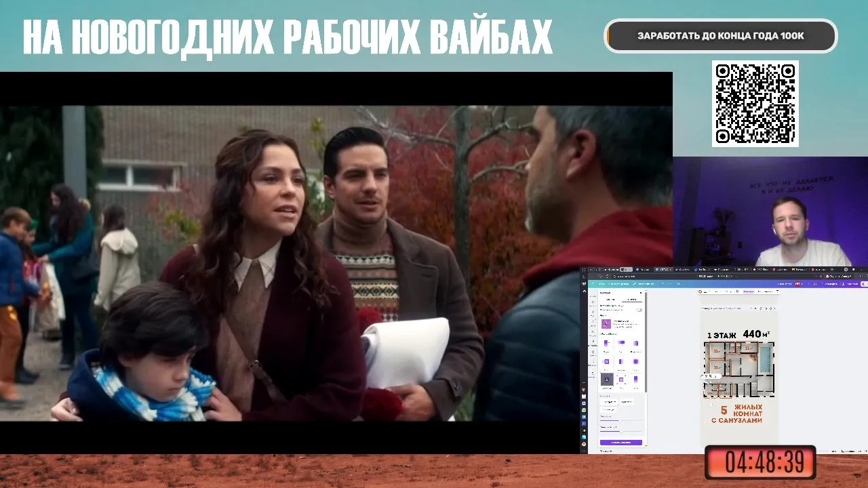Click the streamer's webcam feed
Image resolution: width=868 pixels, height=488 pixels.
pyautogui.click(x=770, y=211)
